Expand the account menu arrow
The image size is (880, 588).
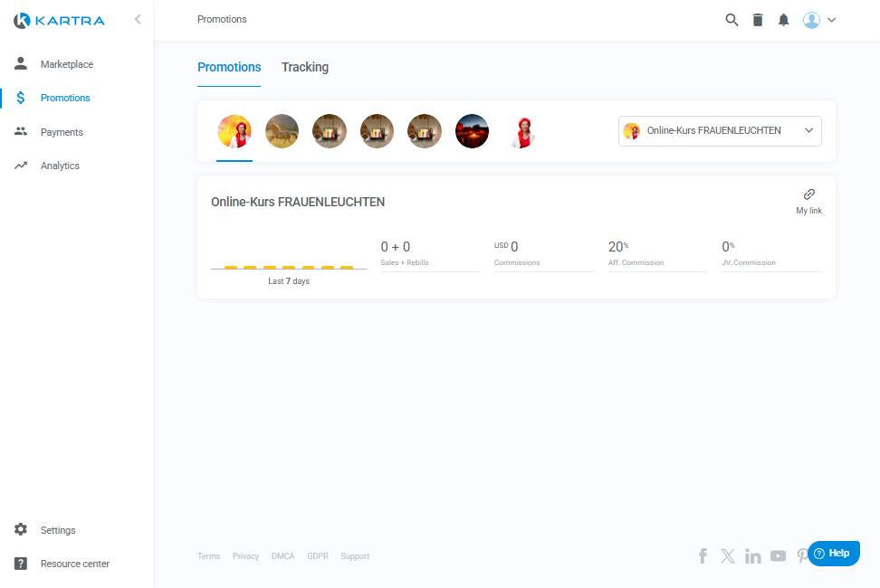[832, 20]
